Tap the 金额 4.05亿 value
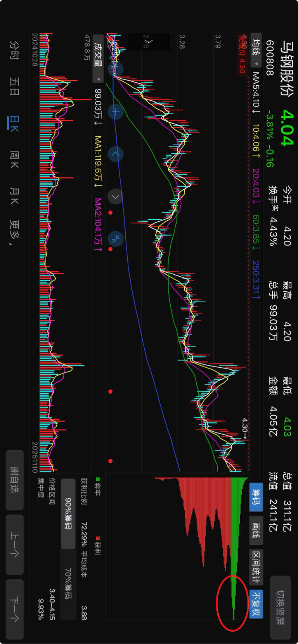Viewport: 298px width, 644px height. pos(273,421)
